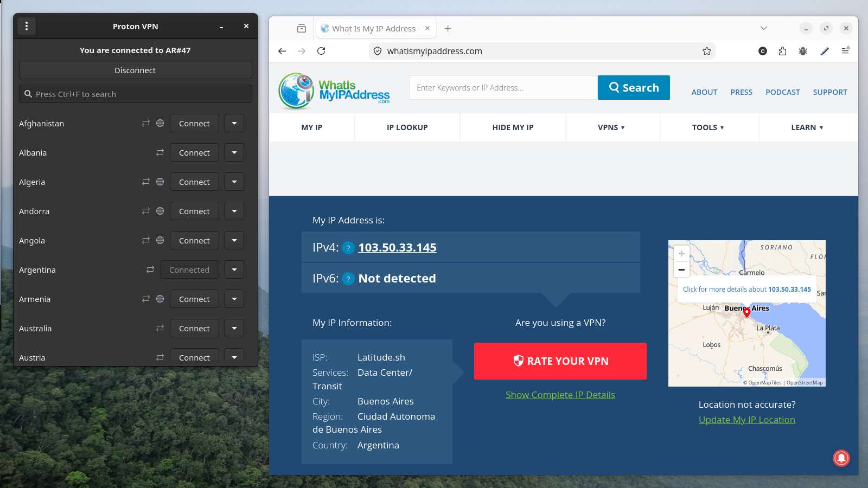
Task: Bookmark page with star icon
Action: 706,51
